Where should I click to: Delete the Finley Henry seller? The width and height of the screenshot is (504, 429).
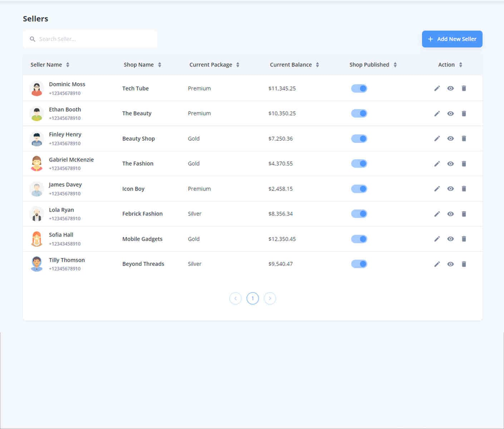(x=464, y=138)
